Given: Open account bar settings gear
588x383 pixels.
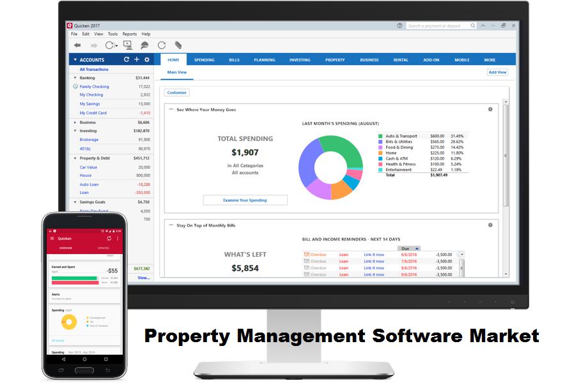Looking at the screenshot, I should tap(146, 59).
